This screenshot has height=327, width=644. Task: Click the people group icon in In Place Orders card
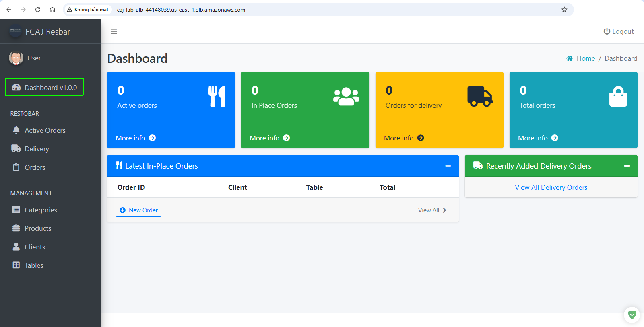[346, 97]
